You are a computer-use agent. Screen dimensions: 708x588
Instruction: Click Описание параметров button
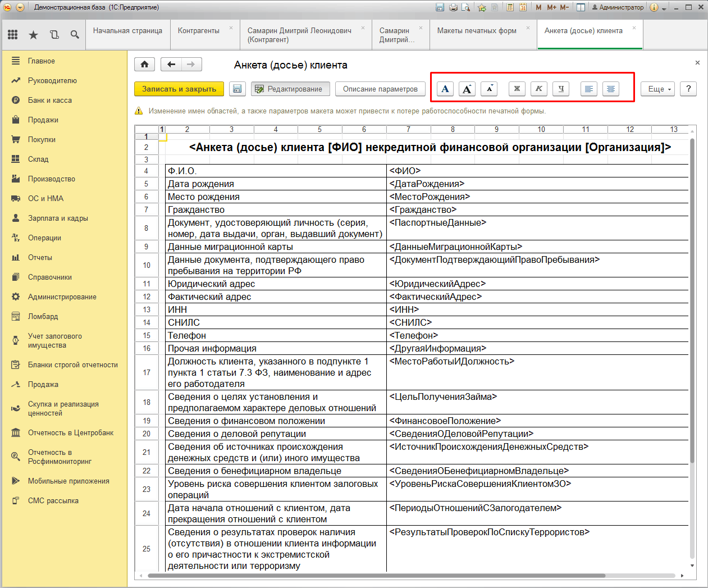tap(380, 89)
